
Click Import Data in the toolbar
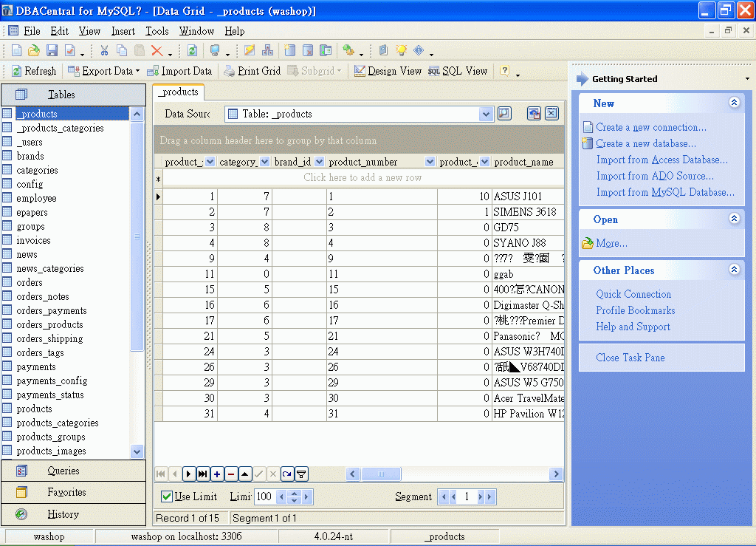(x=179, y=71)
